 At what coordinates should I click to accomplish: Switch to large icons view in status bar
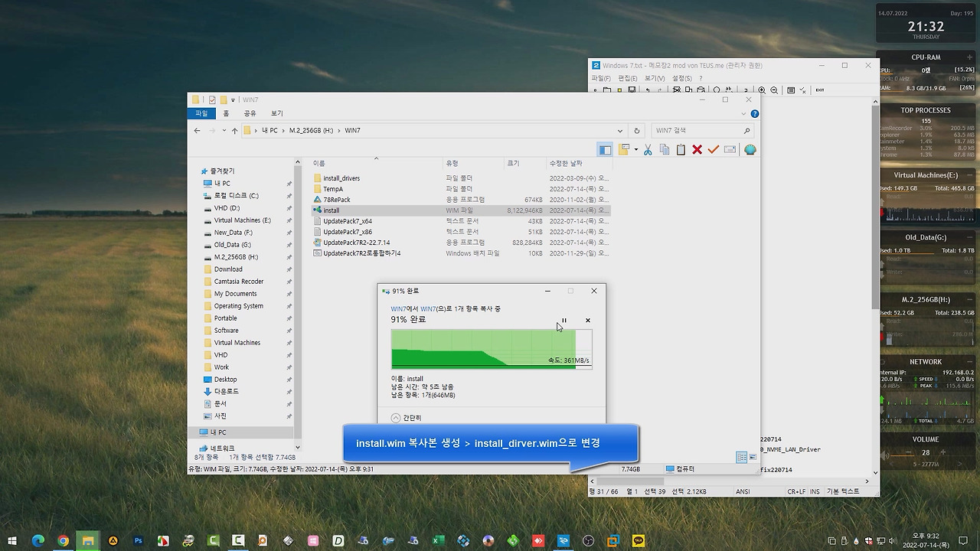(x=753, y=458)
